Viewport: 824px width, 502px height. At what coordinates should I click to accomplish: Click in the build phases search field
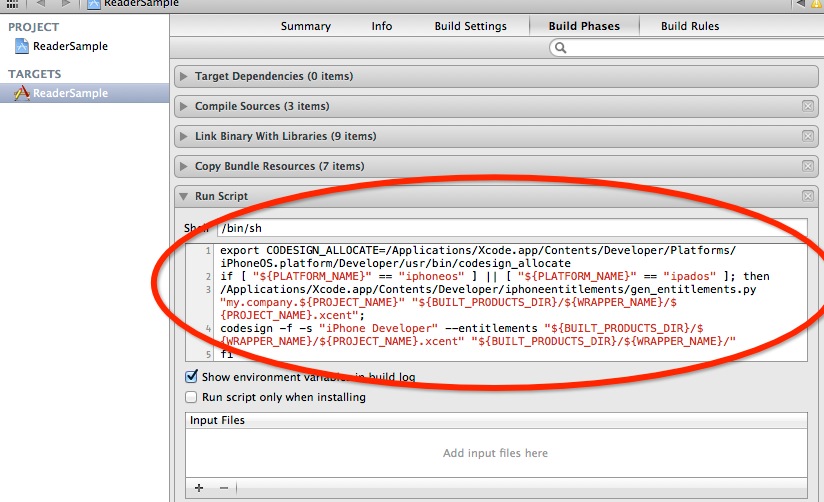688,48
